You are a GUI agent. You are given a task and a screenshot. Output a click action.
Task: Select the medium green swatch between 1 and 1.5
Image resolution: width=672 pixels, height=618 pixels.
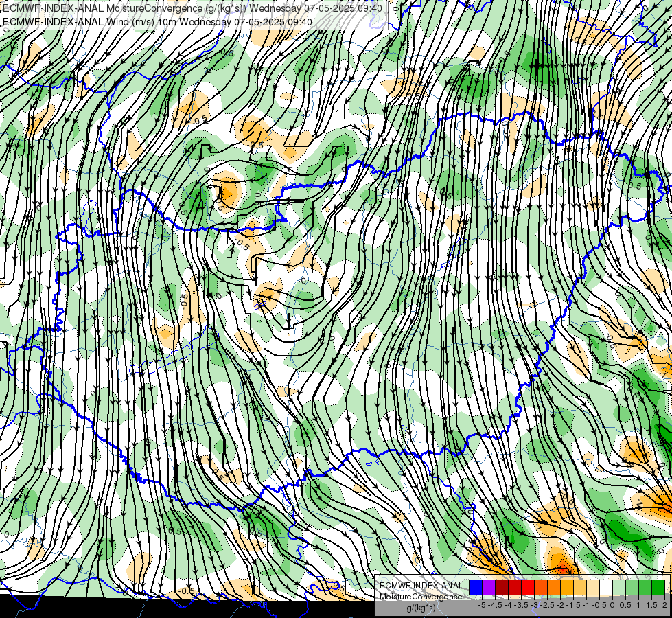click(645, 587)
